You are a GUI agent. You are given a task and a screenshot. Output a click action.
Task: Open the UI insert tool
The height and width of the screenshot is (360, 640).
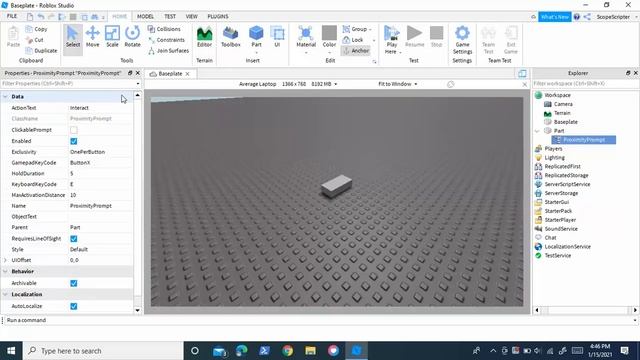tap(277, 37)
